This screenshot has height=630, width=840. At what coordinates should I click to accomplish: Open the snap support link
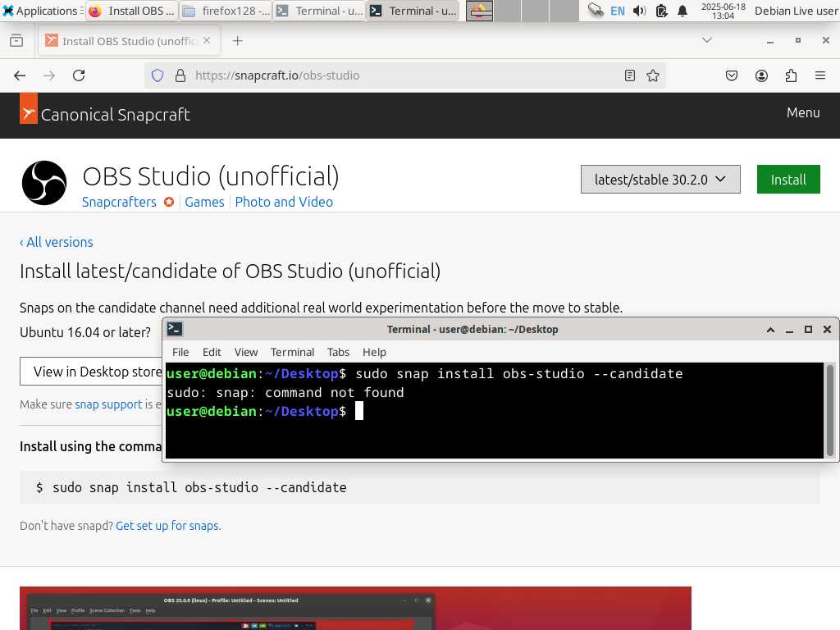109,404
